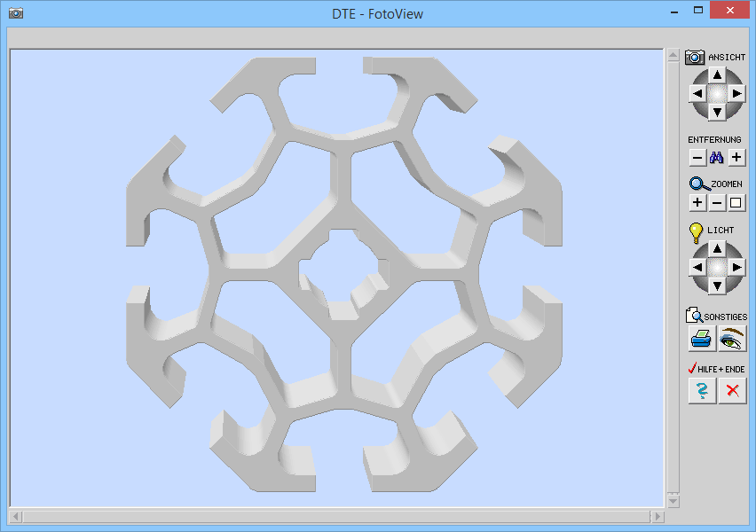Open help with the question mark button

point(702,390)
